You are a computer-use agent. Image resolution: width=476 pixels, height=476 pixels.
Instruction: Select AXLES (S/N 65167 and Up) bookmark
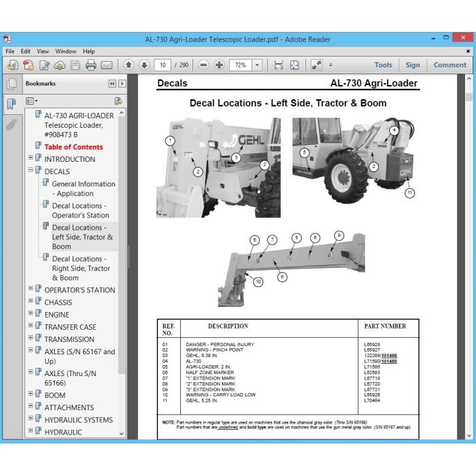pyautogui.click(x=80, y=356)
